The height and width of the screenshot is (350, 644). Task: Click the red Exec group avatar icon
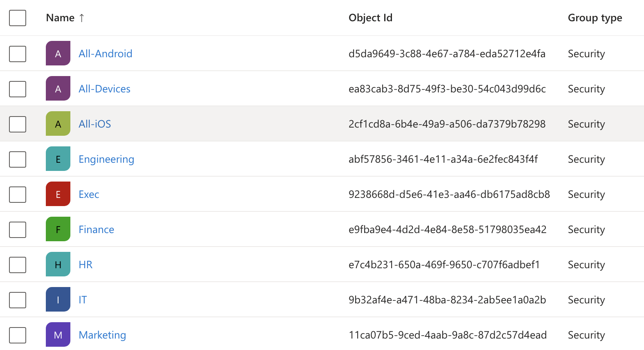[x=58, y=194]
